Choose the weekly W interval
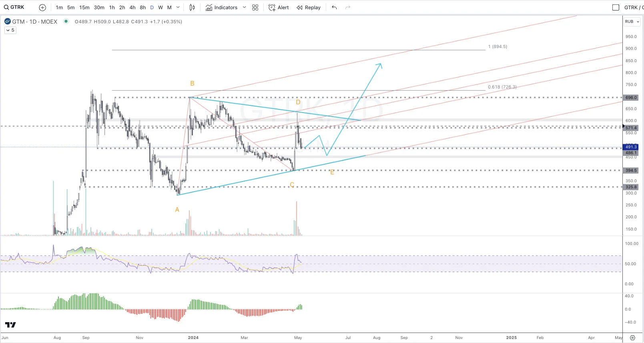 pyautogui.click(x=160, y=8)
